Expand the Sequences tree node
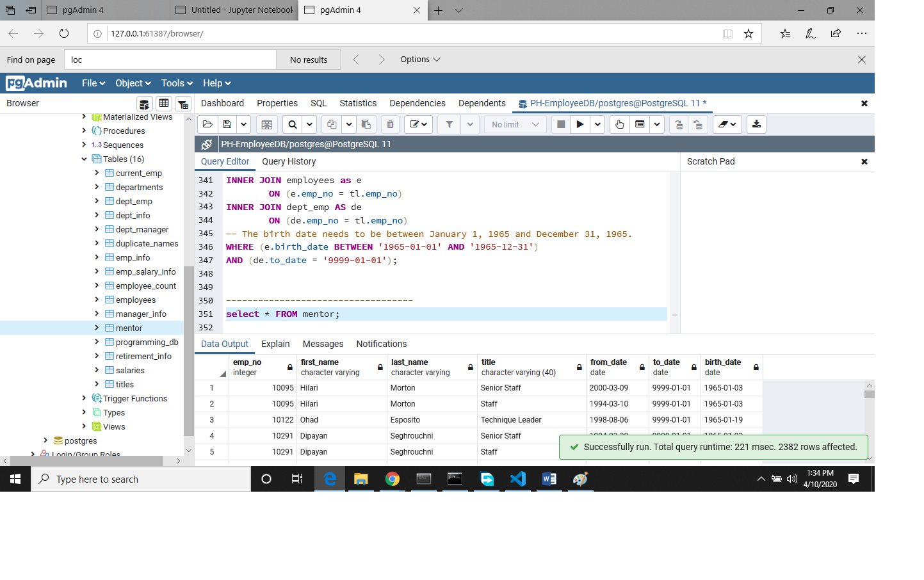Viewport: 924px width, 580px height. pos(84,145)
